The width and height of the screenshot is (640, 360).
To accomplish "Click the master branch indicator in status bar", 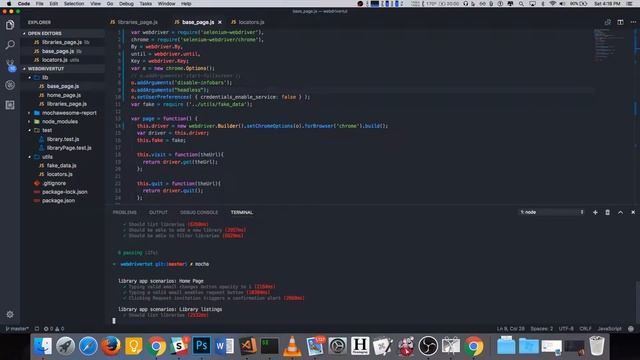I will coord(17,329).
